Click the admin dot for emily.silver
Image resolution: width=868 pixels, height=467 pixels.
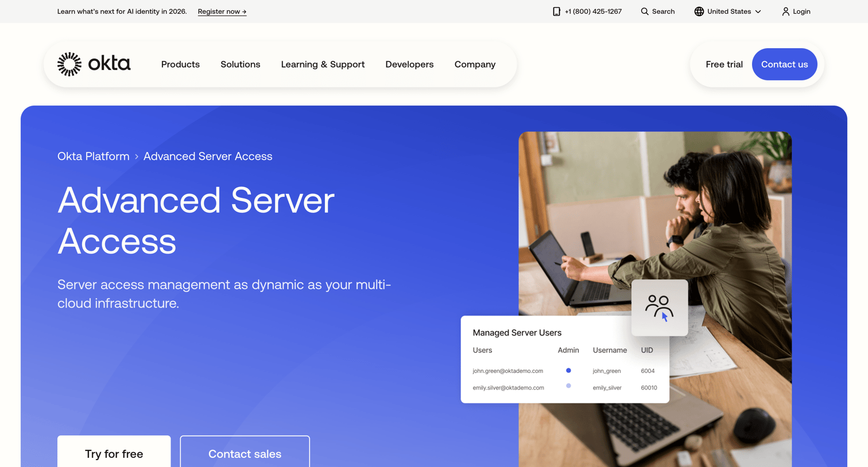click(x=568, y=386)
